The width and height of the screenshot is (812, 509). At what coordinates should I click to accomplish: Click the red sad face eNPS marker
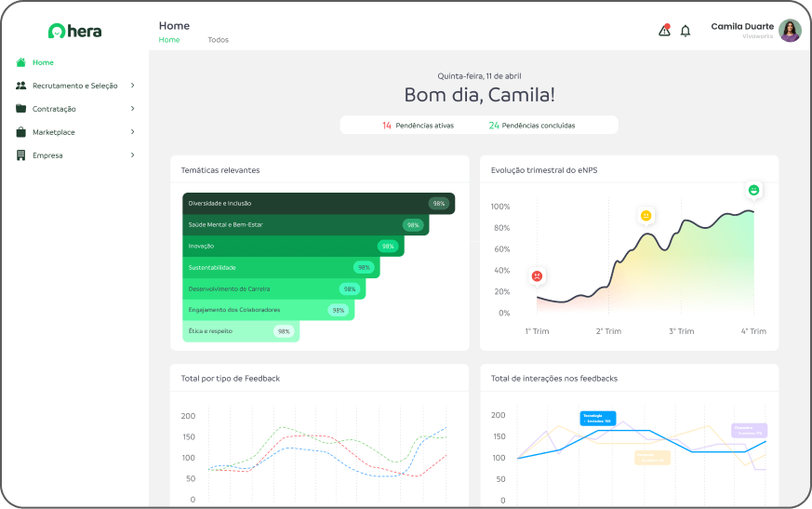[x=537, y=276]
